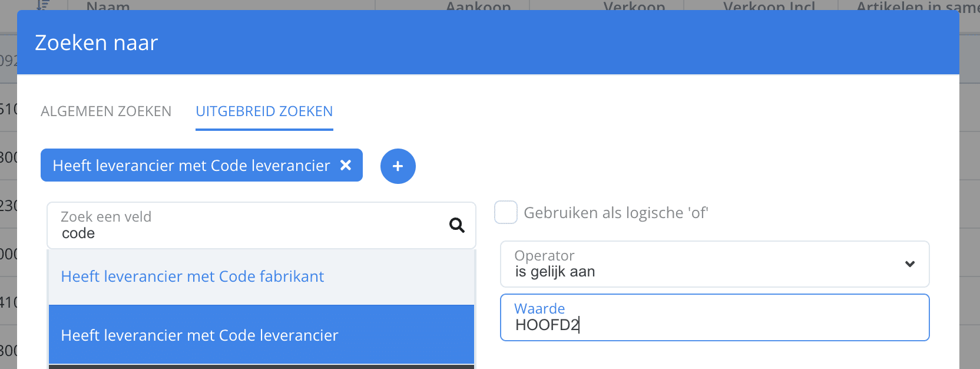The image size is (980, 369).
Task: Click the Verkoop column header
Action: pyautogui.click(x=634, y=6)
